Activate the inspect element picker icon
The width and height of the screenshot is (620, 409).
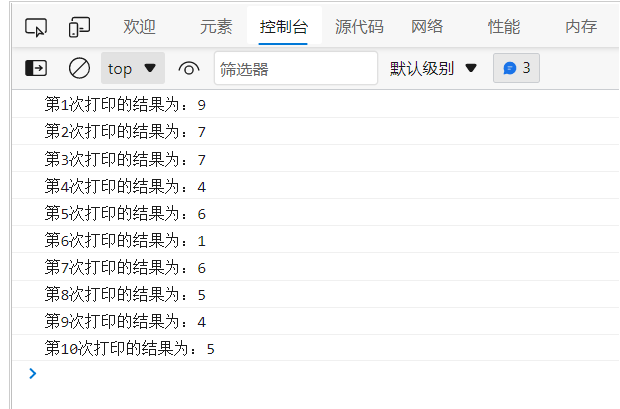pos(36,27)
